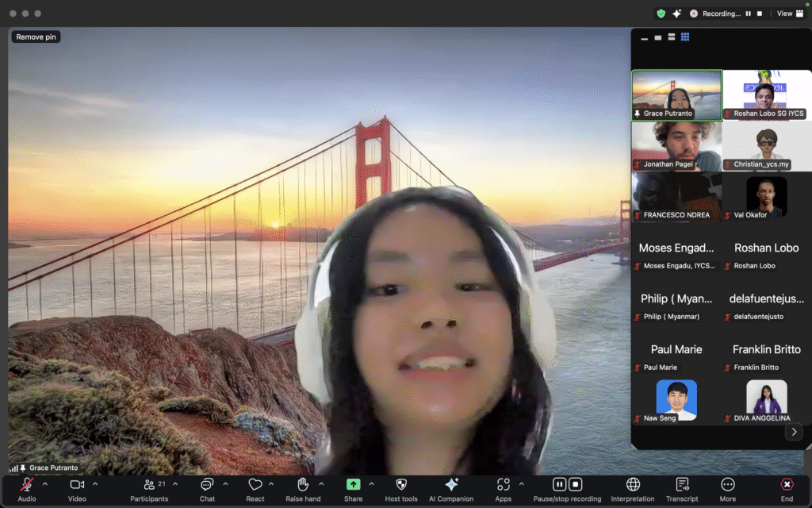The width and height of the screenshot is (812, 508).
Task: Expand reactions arrow beside React
Action: (271, 484)
